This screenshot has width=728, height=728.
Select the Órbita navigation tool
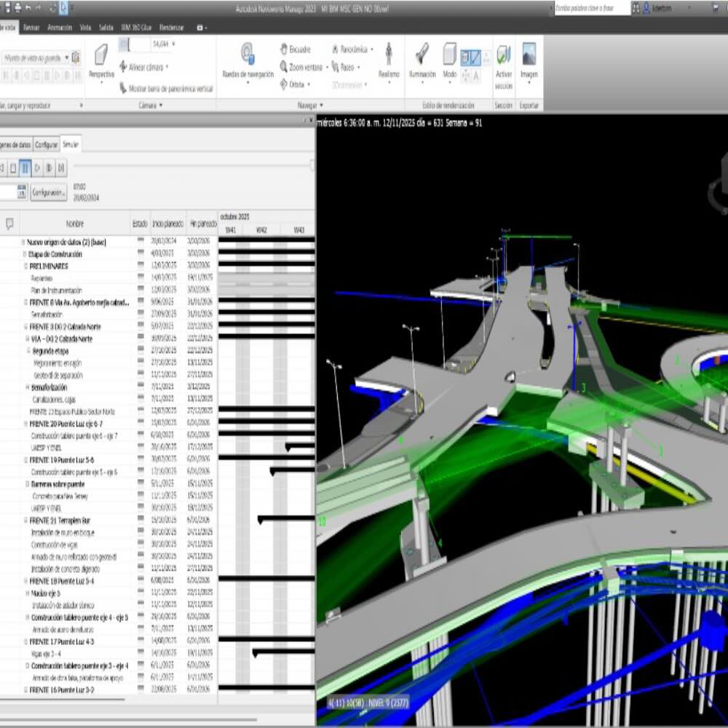tap(293, 84)
